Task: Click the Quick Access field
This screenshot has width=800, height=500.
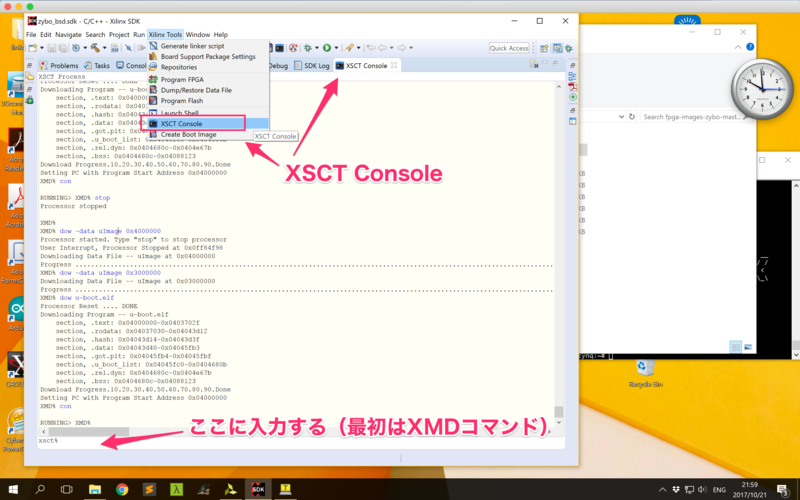Action: (509, 48)
